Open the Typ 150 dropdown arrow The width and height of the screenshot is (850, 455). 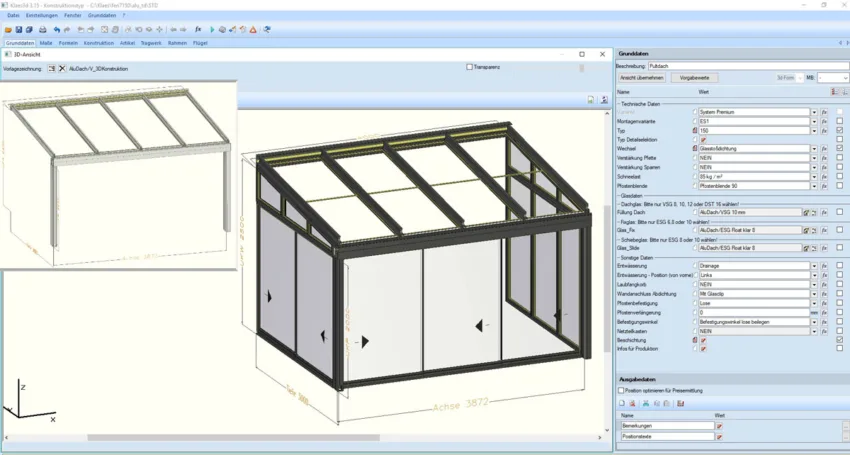coord(814,131)
